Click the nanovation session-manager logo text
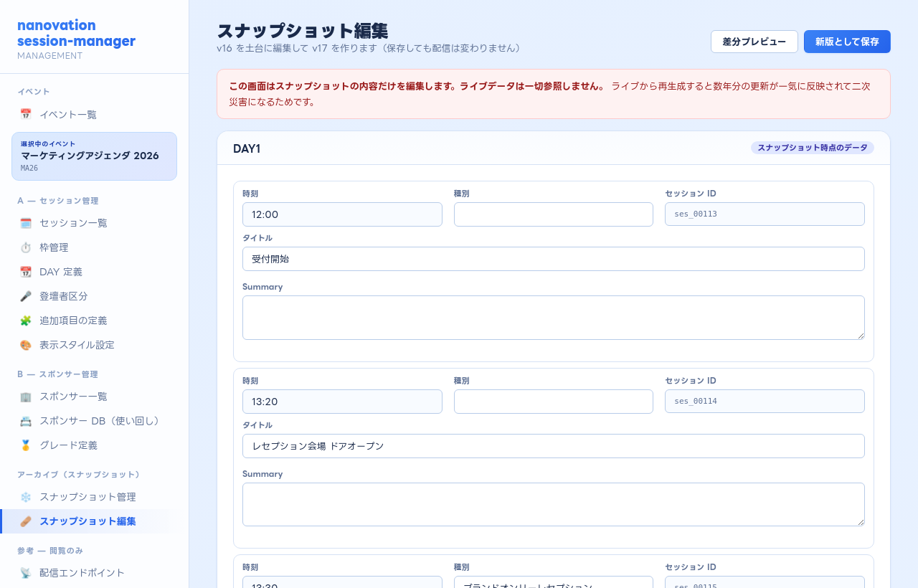 76,33
